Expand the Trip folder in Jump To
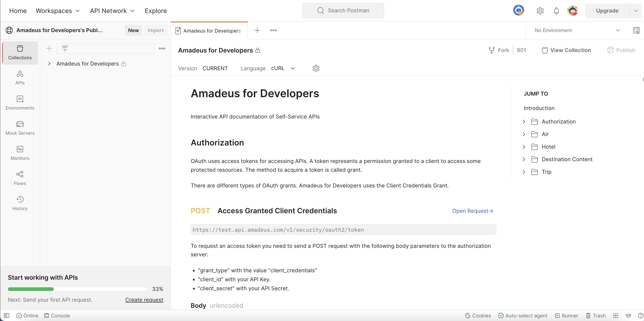The height and width of the screenshot is (321, 644). click(x=524, y=172)
